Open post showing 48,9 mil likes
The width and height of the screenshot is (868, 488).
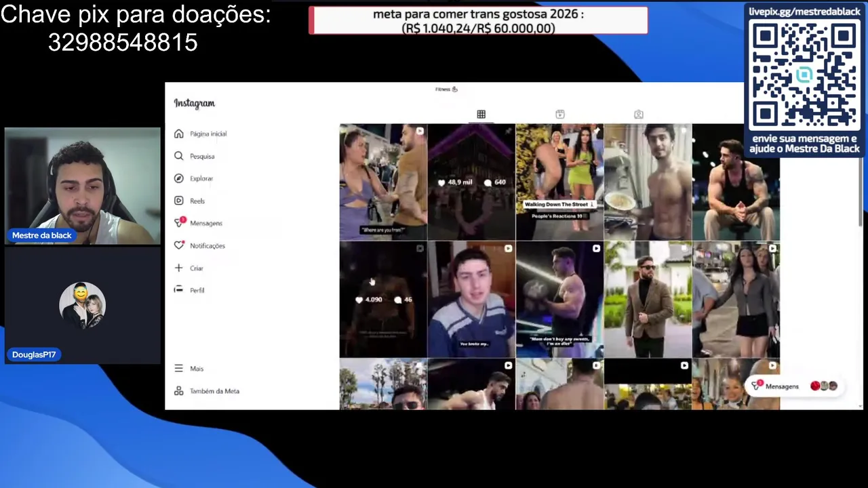471,182
